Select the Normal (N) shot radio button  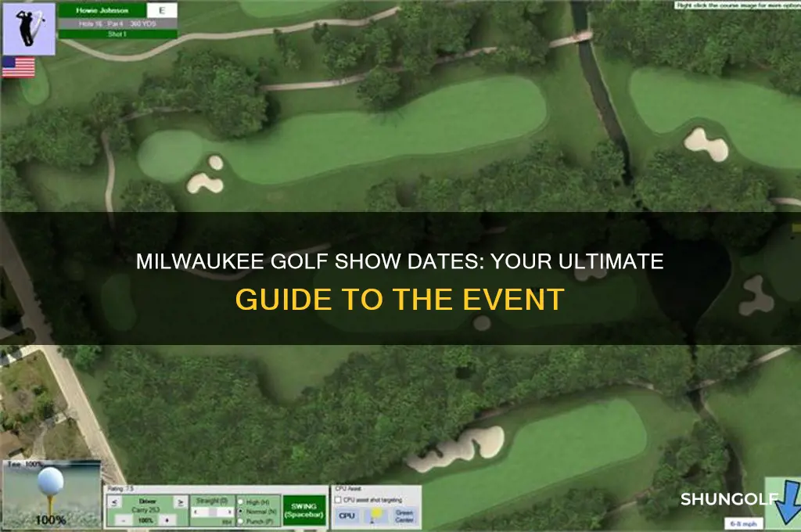[241, 511]
